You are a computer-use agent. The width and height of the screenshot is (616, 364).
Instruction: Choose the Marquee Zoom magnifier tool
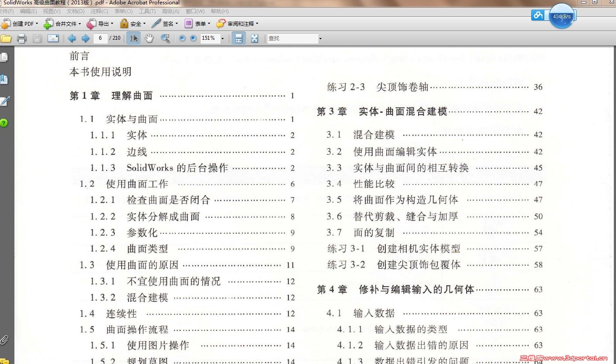(165, 38)
